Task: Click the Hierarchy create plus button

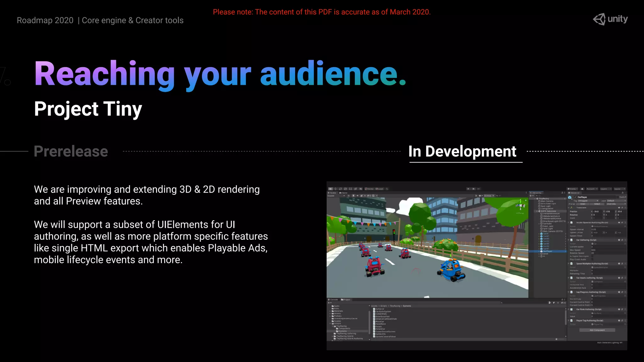Action: coord(531,196)
